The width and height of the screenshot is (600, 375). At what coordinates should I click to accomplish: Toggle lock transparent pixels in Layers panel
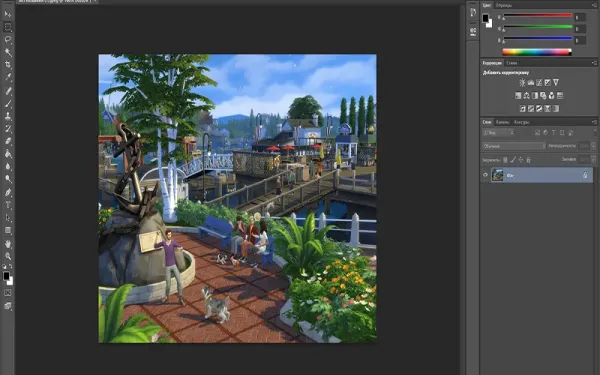tap(505, 160)
